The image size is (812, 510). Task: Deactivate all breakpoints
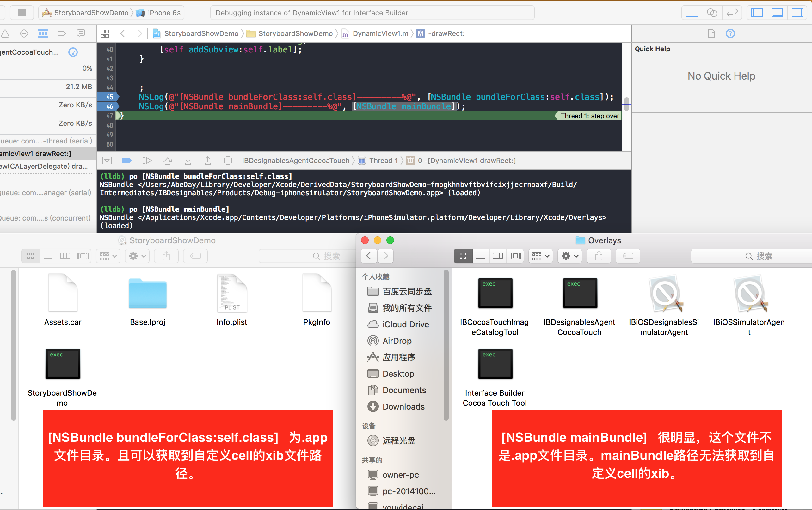point(127,161)
